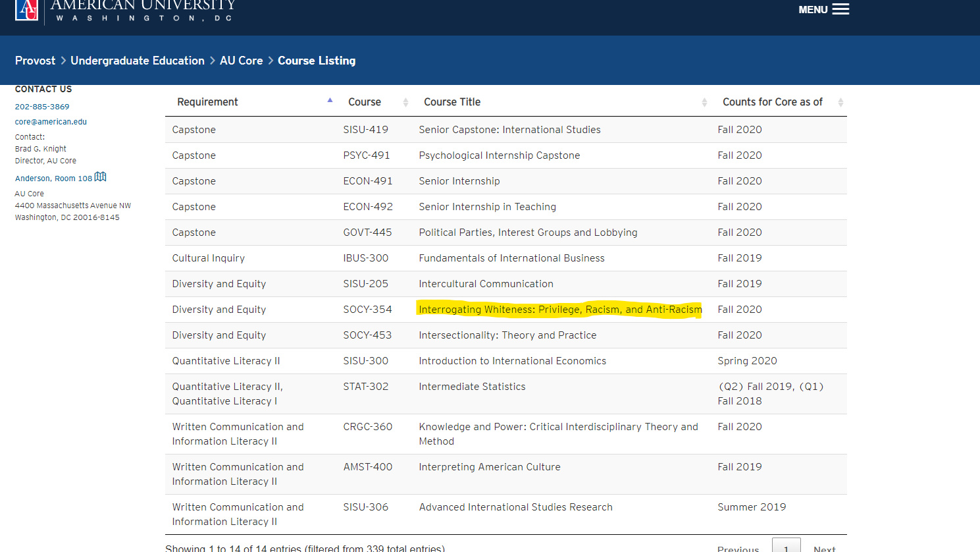Open Anderson, Room 108 location link
The image size is (980, 552).
(x=53, y=179)
